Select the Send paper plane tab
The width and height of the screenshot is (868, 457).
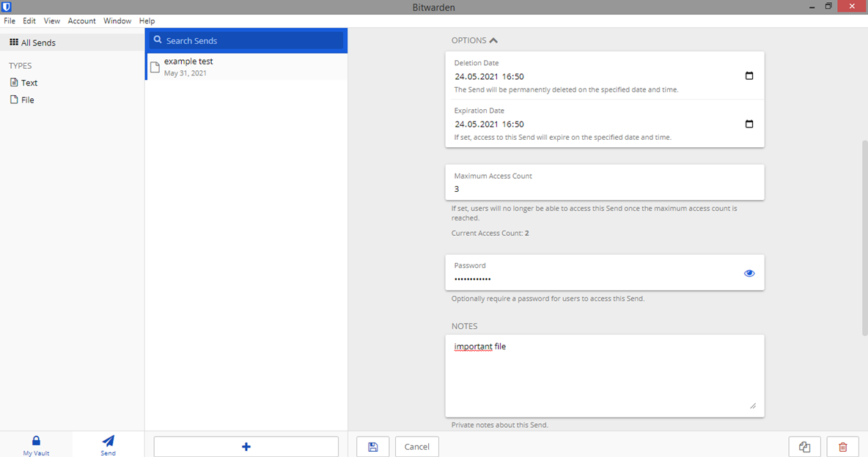click(108, 445)
